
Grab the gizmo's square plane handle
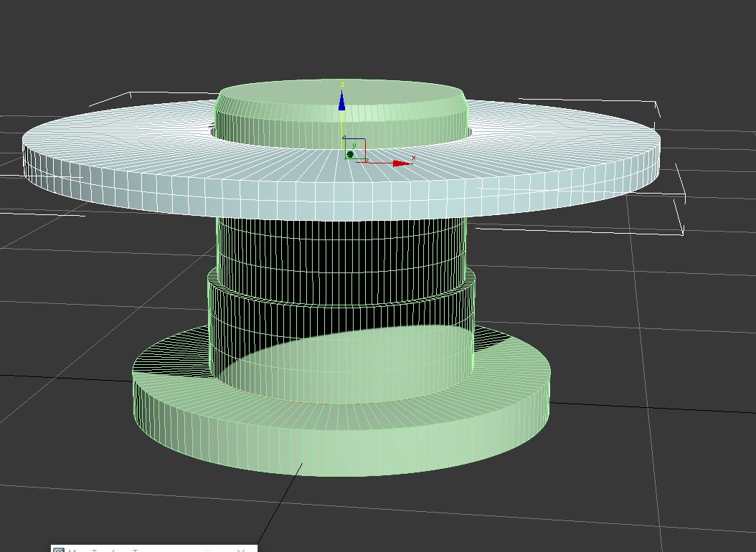click(x=354, y=149)
